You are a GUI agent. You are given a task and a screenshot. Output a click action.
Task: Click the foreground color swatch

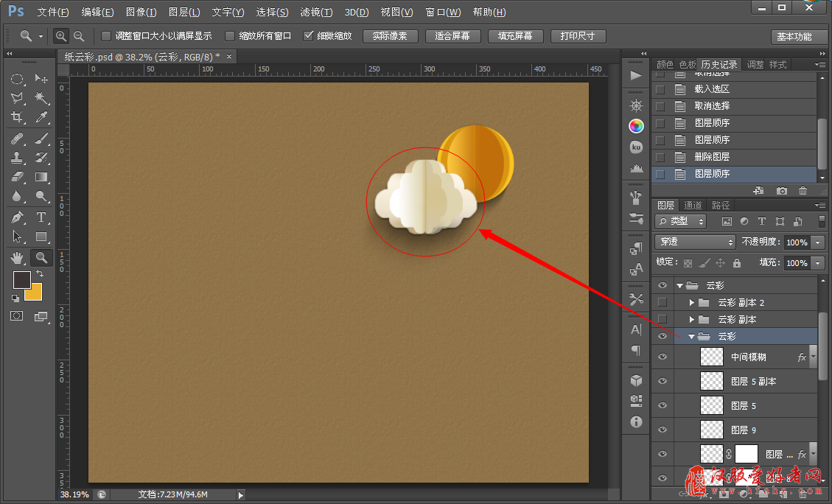click(22, 280)
